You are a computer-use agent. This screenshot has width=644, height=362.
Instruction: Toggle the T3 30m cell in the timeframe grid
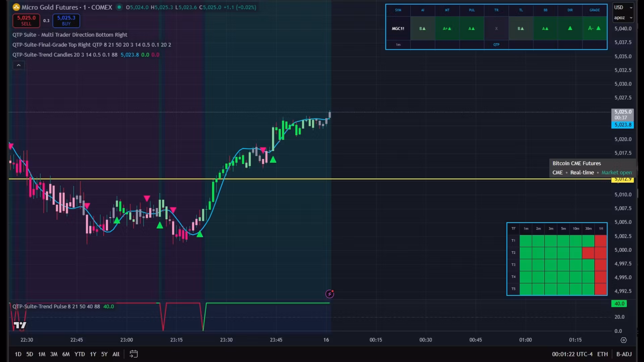point(588,264)
